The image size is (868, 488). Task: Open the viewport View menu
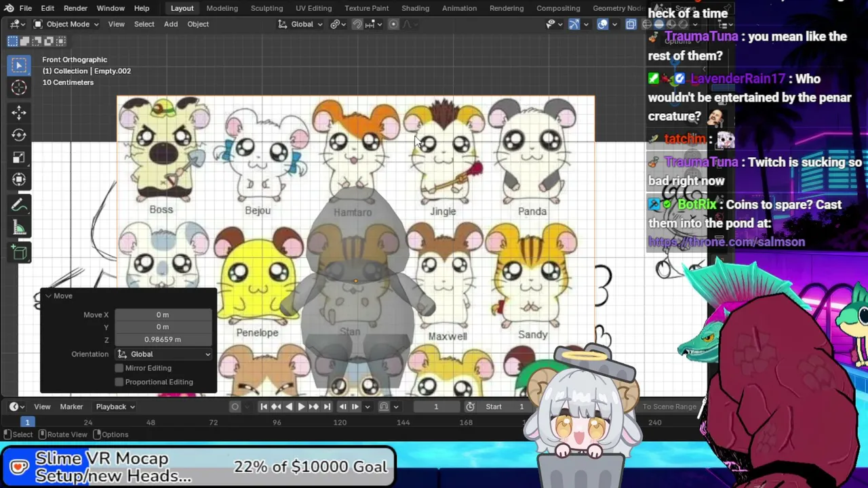tap(116, 24)
